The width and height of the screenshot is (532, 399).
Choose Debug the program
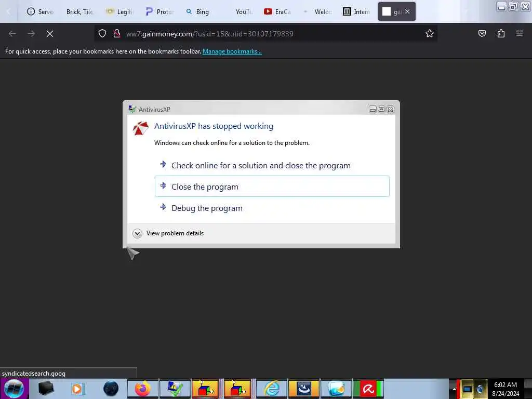(x=272, y=208)
